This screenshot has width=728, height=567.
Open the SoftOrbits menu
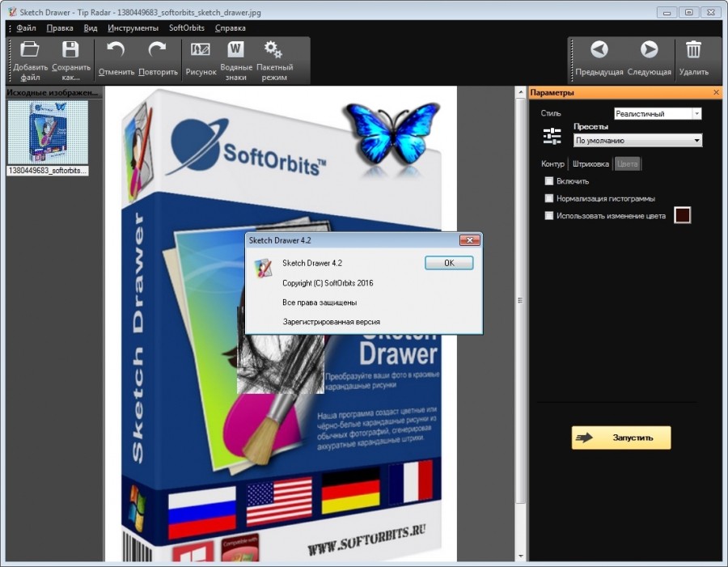click(187, 28)
